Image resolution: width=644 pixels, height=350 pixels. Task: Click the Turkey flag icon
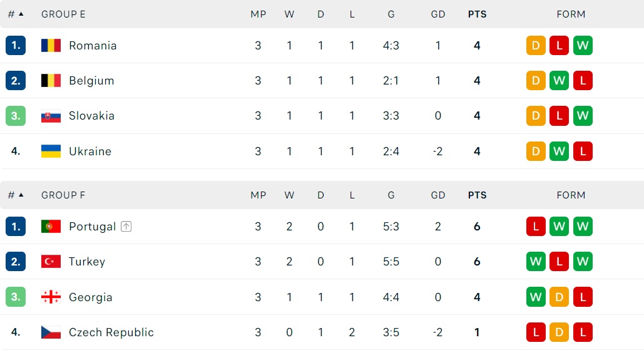tap(51, 261)
